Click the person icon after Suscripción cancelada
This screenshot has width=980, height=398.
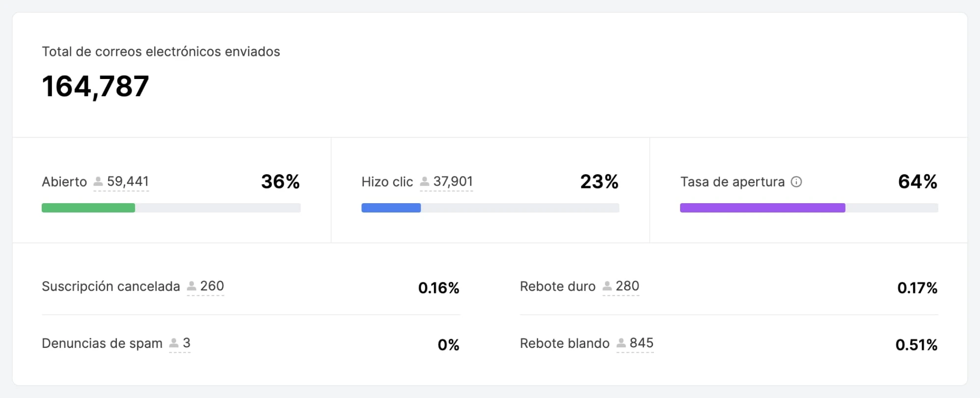[x=191, y=286]
